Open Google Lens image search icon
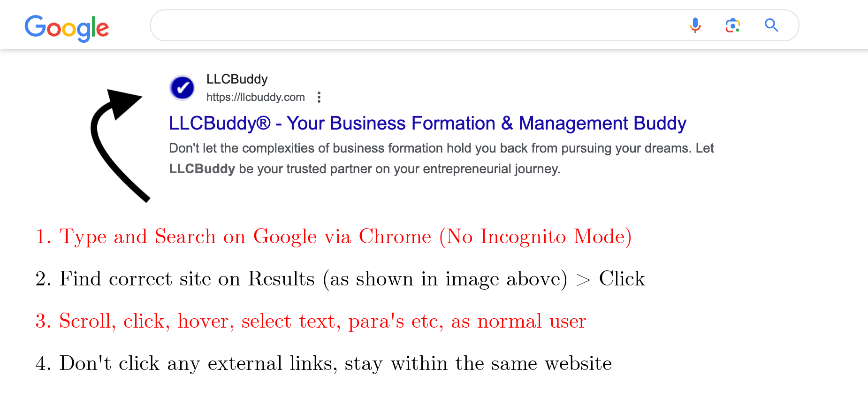 pyautogui.click(x=733, y=25)
